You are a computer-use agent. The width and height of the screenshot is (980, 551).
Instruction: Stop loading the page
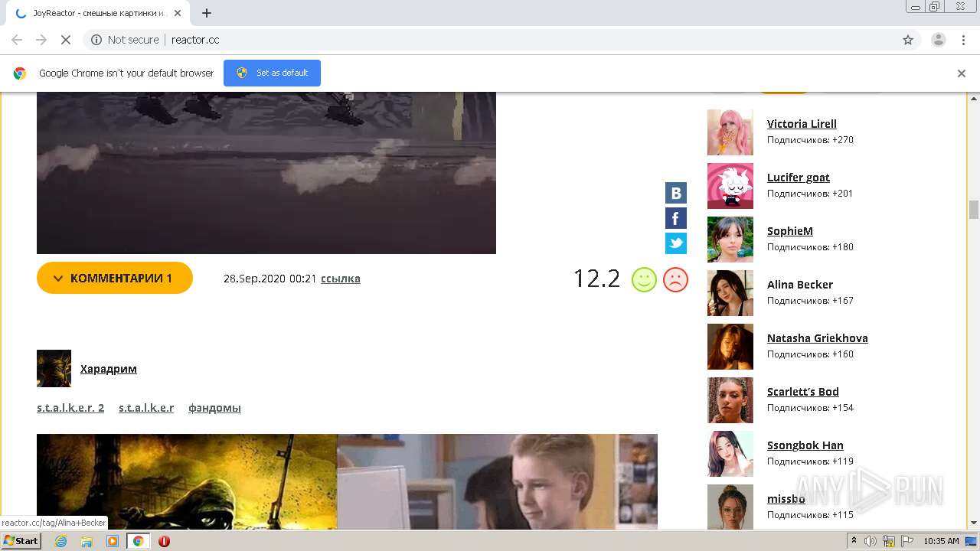[x=66, y=40]
